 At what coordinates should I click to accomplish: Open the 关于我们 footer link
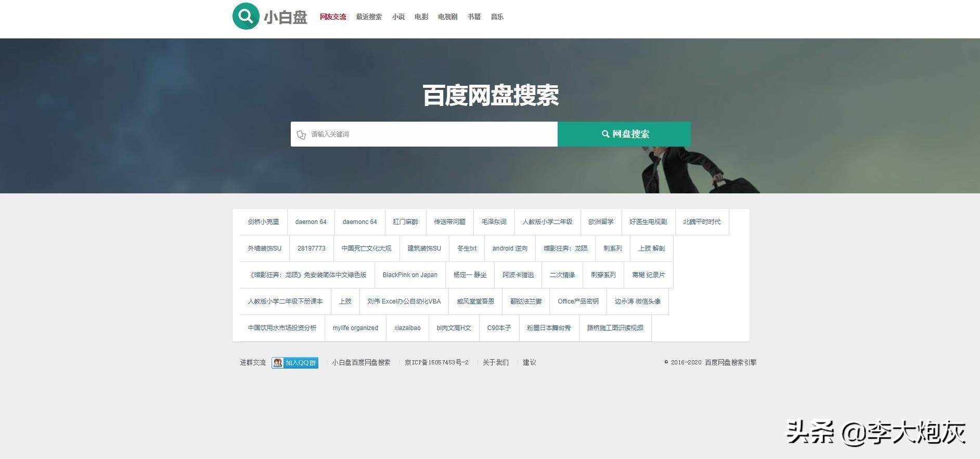tap(495, 362)
